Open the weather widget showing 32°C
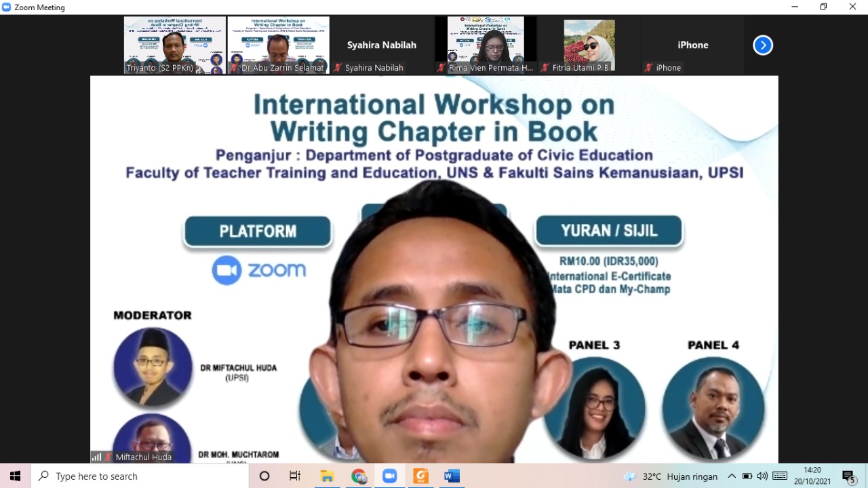 [670, 476]
